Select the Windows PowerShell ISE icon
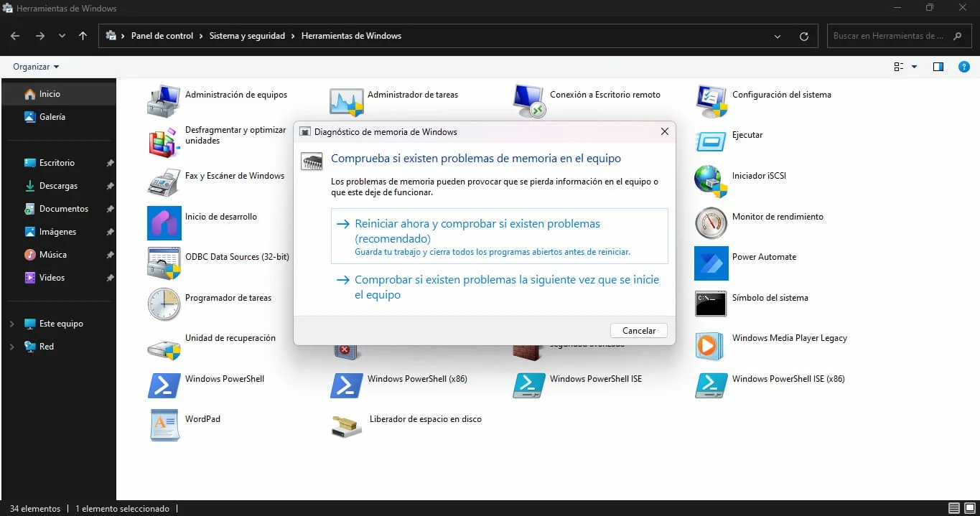 (530, 385)
